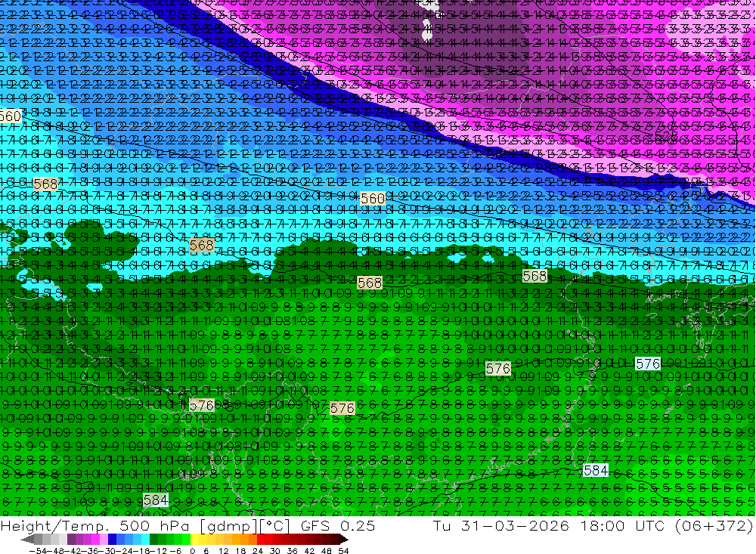The height and width of the screenshot is (554, 756).
Task: Click the '[gdmp]' unit label
Action: click(228, 527)
